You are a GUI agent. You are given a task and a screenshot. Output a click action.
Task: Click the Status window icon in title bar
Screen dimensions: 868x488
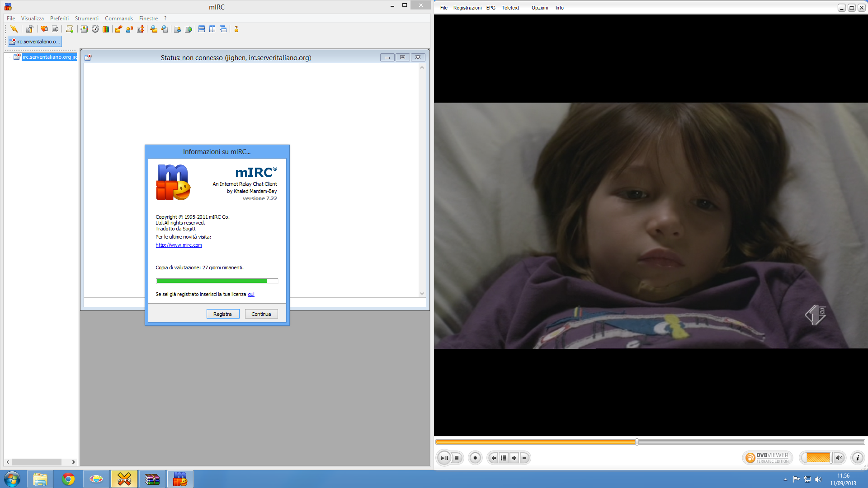coord(88,57)
